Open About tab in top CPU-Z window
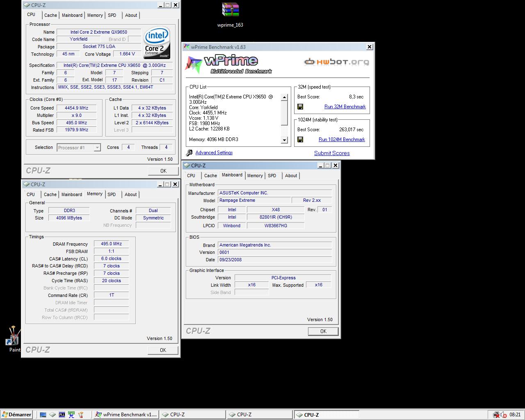Screen dimensions: 525x420 [131, 15]
